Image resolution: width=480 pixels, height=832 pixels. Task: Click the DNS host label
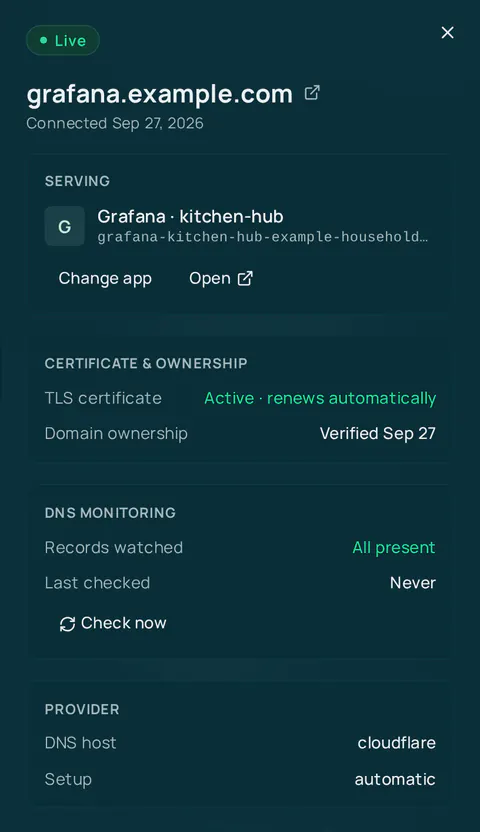point(81,743)
